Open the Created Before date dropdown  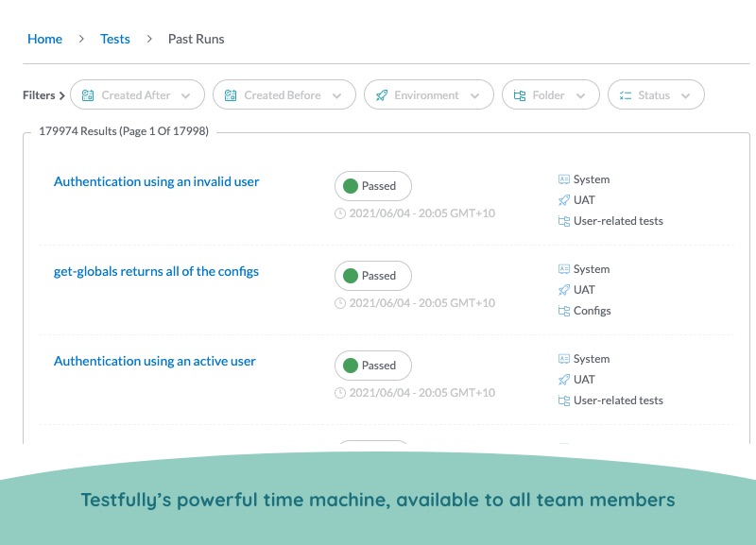[x=284, y=95]
